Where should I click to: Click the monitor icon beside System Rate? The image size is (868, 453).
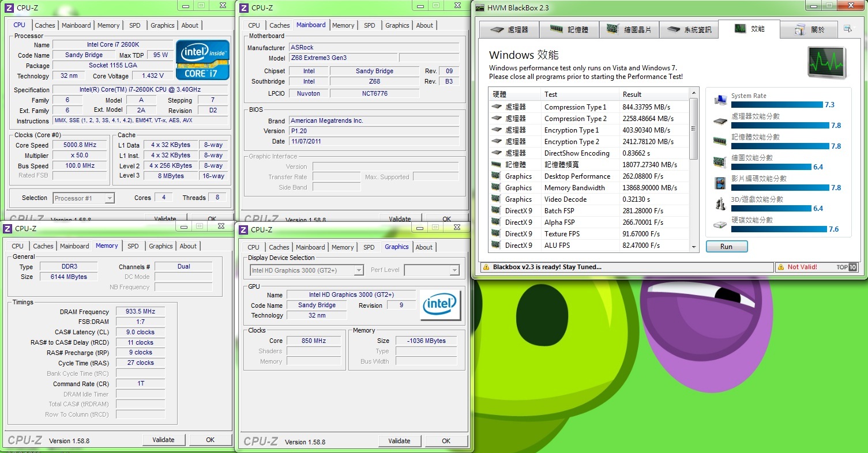click(x=720, y=100)
